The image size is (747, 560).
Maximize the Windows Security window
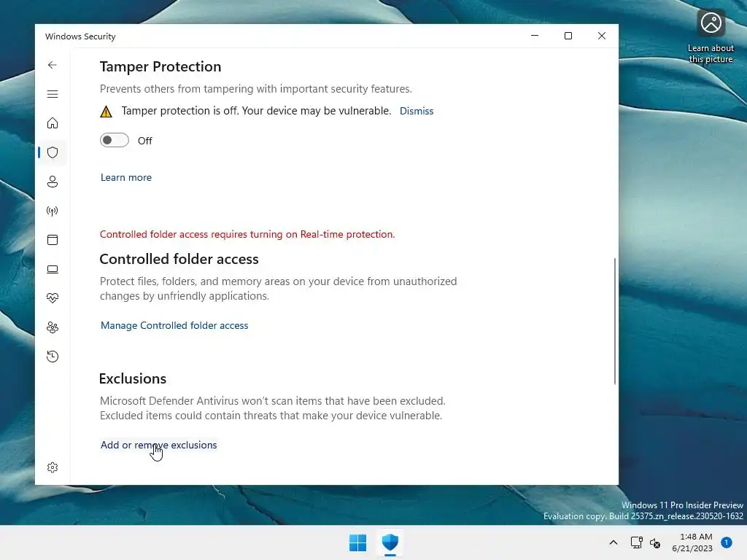[568, 36]
